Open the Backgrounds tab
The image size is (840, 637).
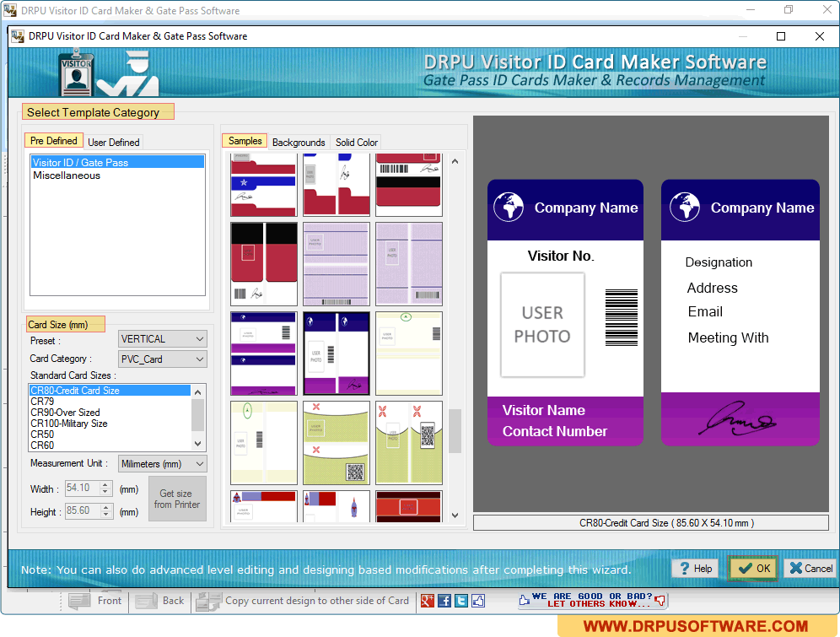coord(299,142)
